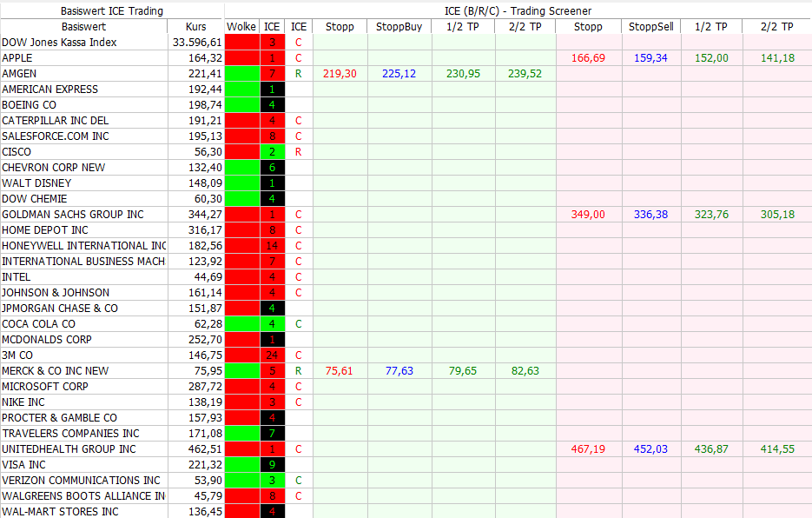Select the Basiswert ICE Trading header
This screenshot has height=518, width=812.
112,11
